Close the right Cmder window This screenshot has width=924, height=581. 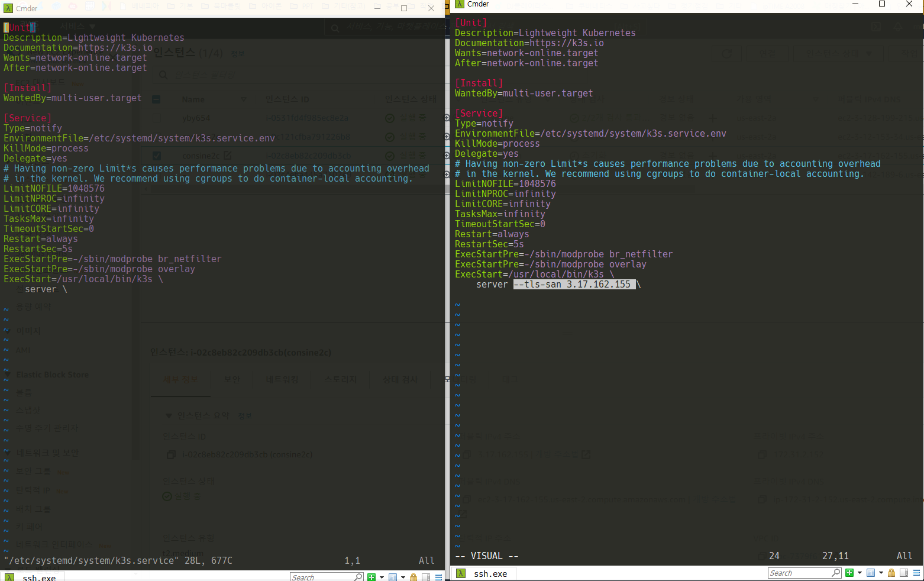909,4
